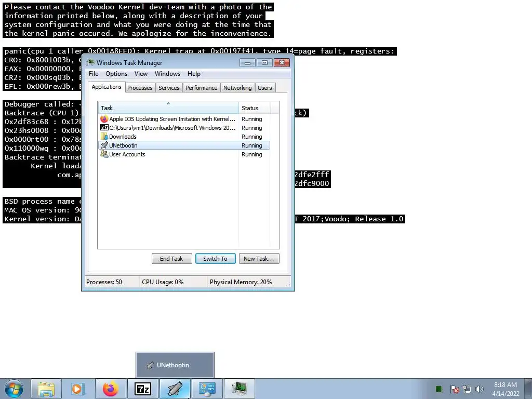Open the Action Center flag icon
This screenshot has height=399, width=532.
454,389
